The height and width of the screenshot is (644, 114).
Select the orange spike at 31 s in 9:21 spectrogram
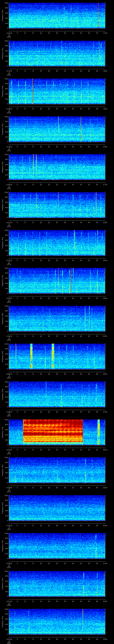pos(58,200)
